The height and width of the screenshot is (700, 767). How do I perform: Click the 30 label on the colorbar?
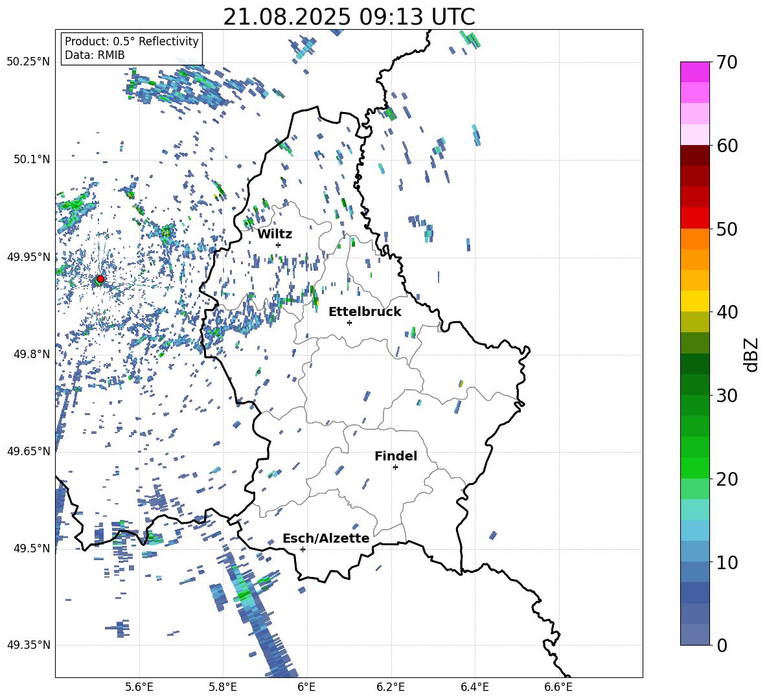click(x=727, y=396)
